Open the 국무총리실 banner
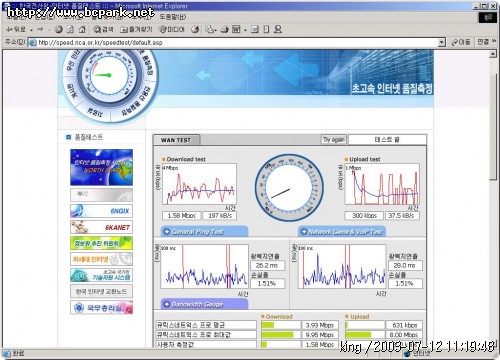Image resolution: width=500 pixels, height=360 pixels. pos(101,307)
